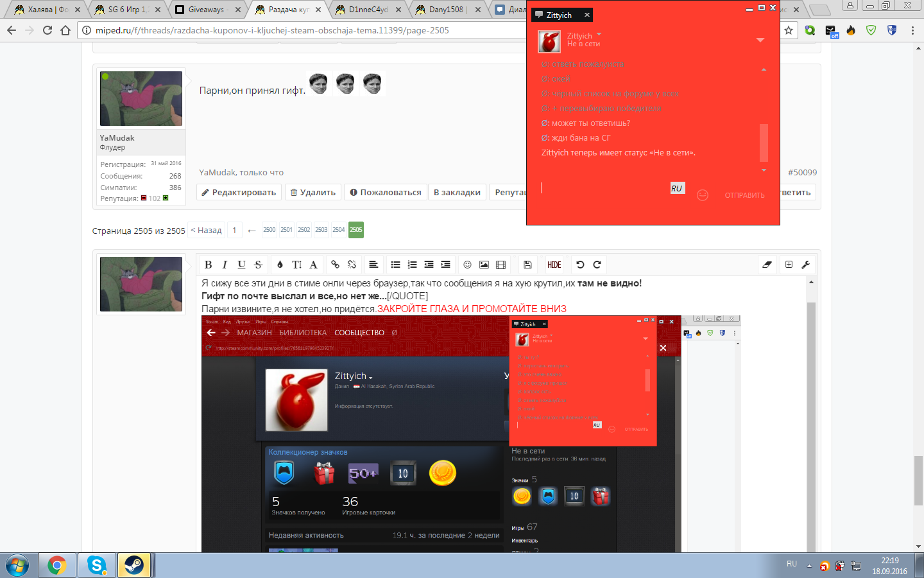This screenshot has width=924, height=578.
Task: Open the YaMudak username link
Action: (x=117, y=137)
